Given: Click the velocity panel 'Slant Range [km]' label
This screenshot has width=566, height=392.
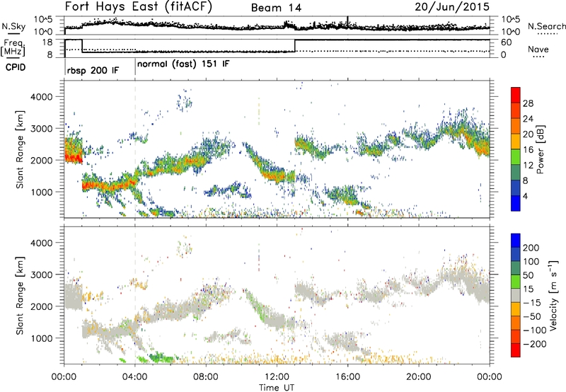Looking at the screenshot, I should point(20,296).
